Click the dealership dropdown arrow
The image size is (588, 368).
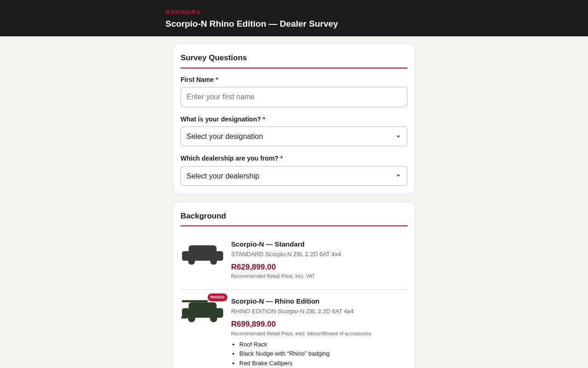coord(398,176)
